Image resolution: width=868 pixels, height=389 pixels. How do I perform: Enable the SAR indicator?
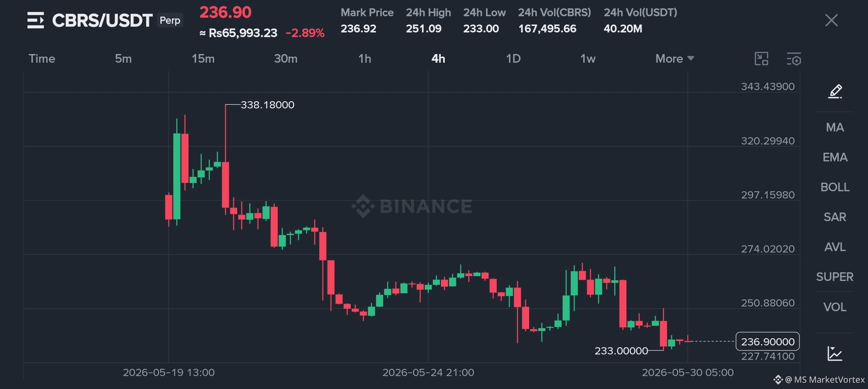point(835,217)
